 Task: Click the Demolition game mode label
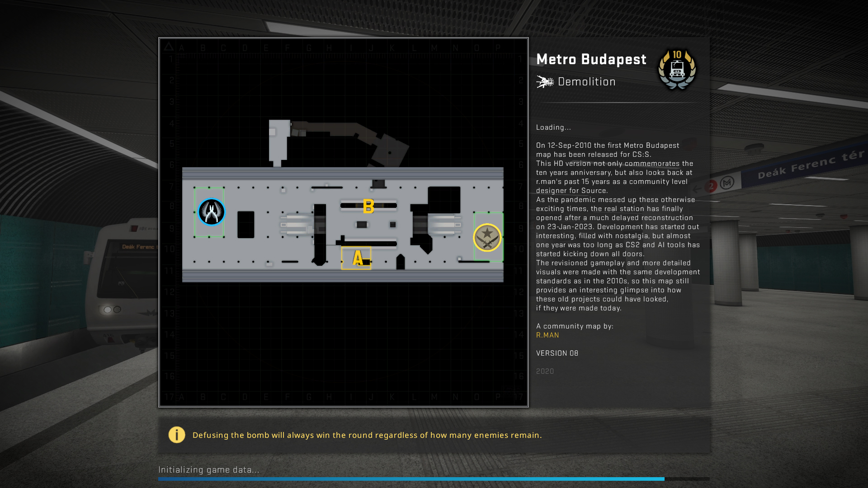586,82
